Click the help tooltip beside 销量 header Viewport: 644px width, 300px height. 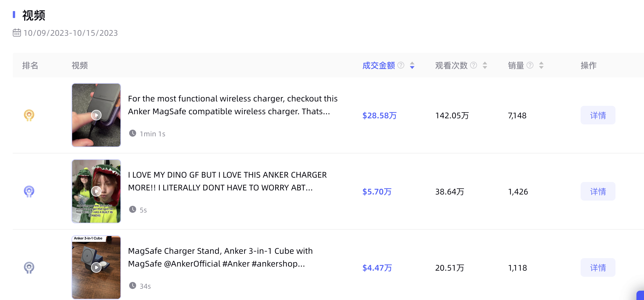(x=530, y=65)
